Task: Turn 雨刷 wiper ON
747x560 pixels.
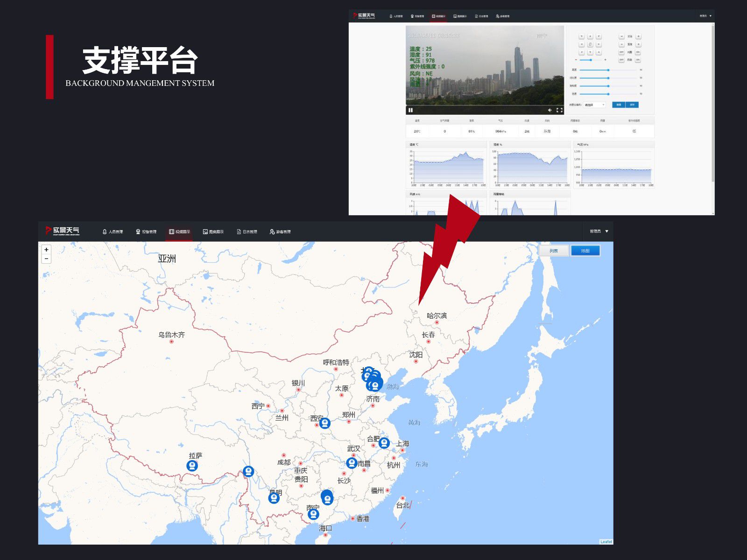Action: pyautogui.click(x=638, y=60)
